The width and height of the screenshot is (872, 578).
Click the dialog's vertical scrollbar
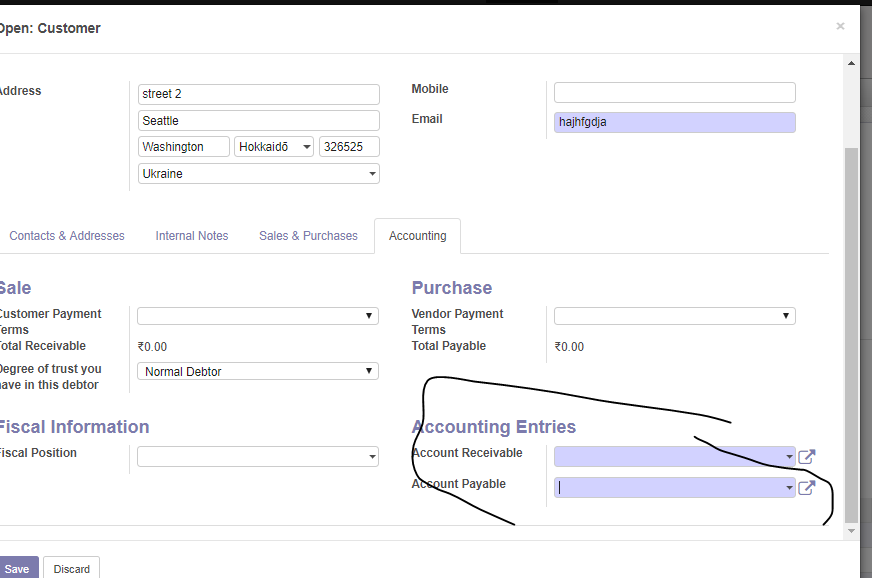click(x=851, y=330)
